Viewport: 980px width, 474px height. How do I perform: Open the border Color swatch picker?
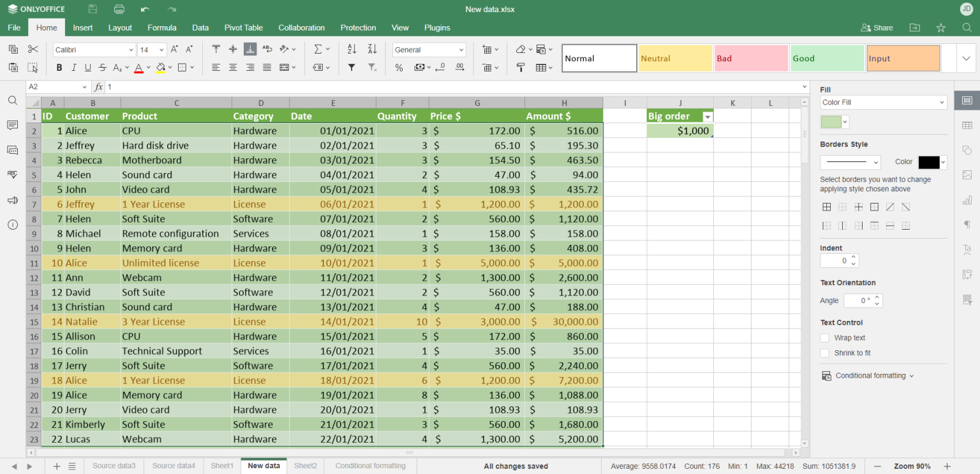coord(932,162)
